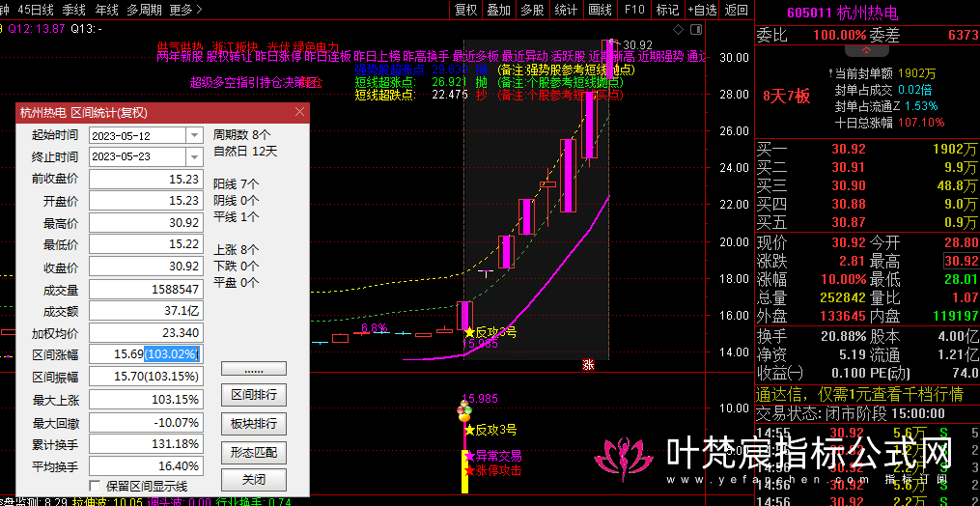Toggle the side panel layout icon

click(x=695, y=29)
